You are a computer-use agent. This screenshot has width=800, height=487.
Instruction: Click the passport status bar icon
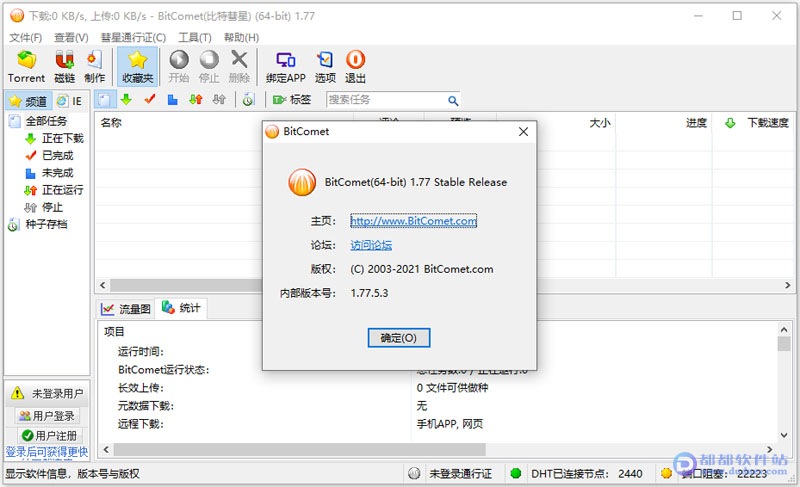tap(414, 474)
